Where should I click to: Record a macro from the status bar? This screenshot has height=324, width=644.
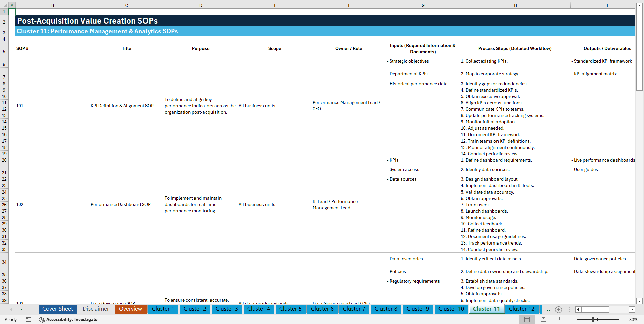click(28, 319)
